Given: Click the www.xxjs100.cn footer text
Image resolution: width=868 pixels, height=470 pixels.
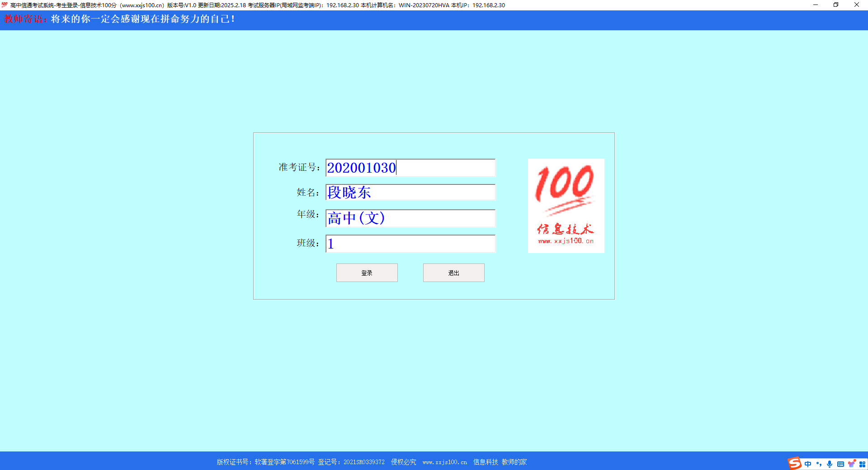Looking at the screenshot, I should tap(445, 462).
